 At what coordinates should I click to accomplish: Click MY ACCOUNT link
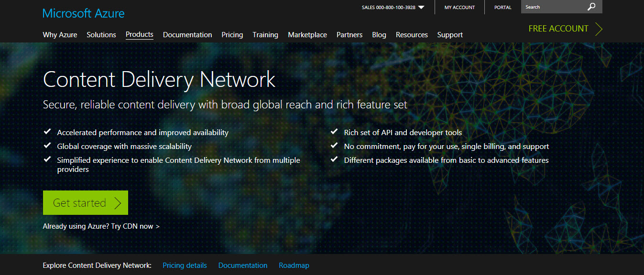(460, 7)
